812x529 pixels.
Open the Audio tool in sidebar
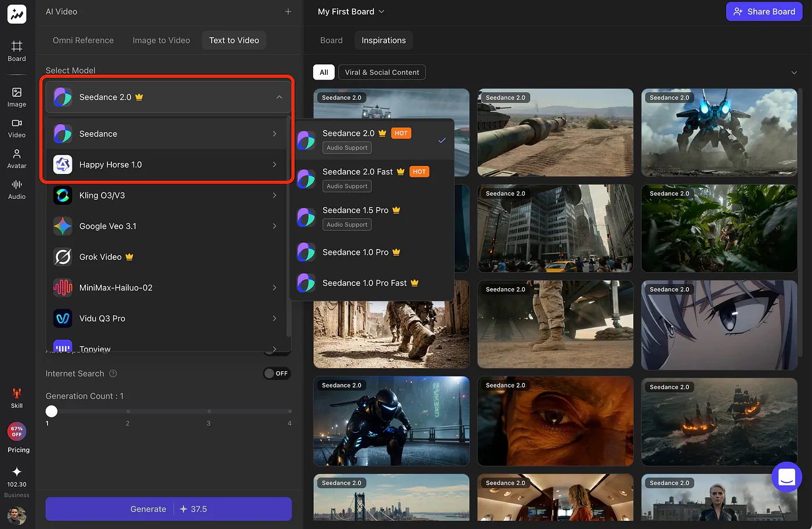pyautogui.click(x=17, y=190)
